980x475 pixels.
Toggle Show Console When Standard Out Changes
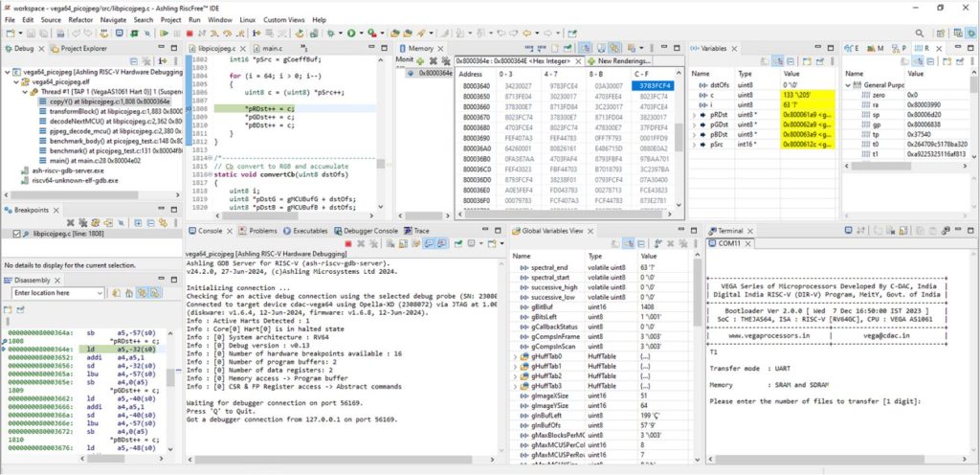[428, 243]
